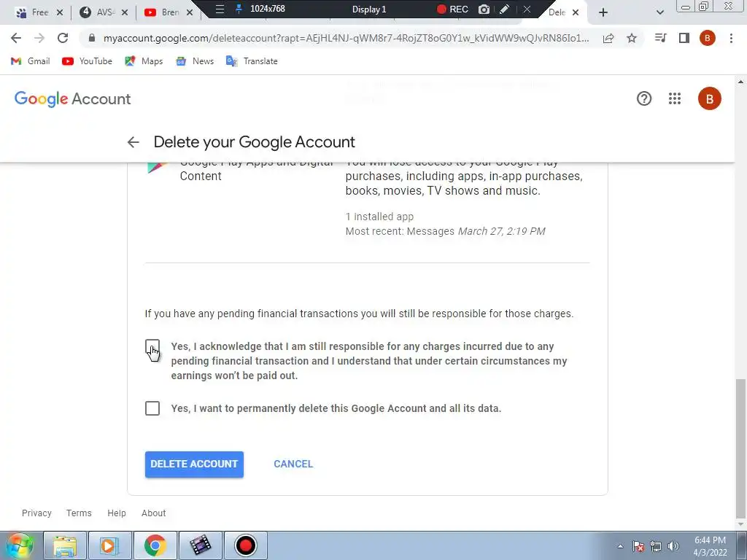Click the Google Play icon
The width and height of the screenshot is (747, 560).
158,168
